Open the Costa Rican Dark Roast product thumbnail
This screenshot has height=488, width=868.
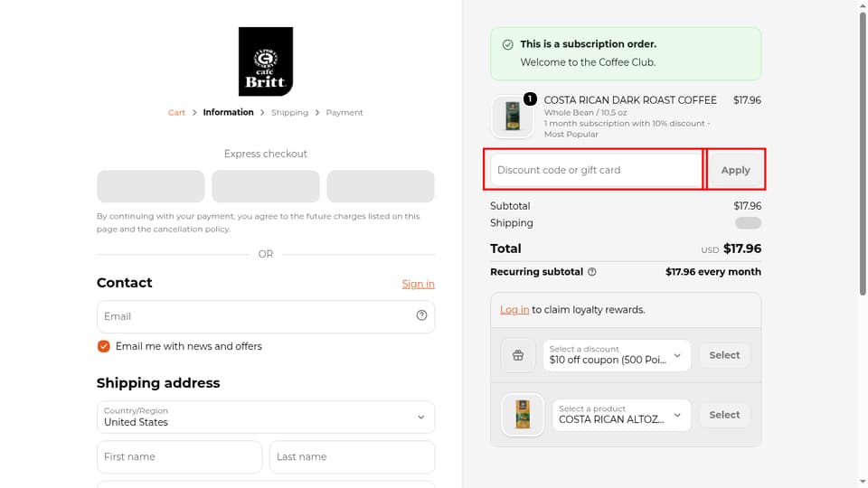(512, 117)
